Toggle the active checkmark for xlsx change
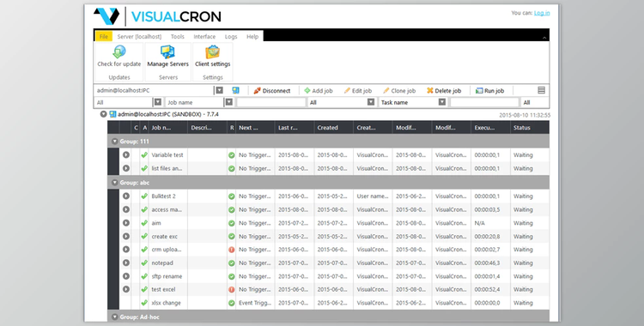The width and height of the screenshot is (644, 326). tap(144, 303)
